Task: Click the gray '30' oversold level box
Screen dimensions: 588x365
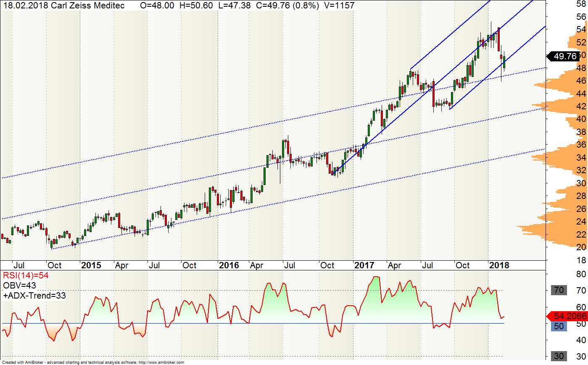Action: [559, 357]
